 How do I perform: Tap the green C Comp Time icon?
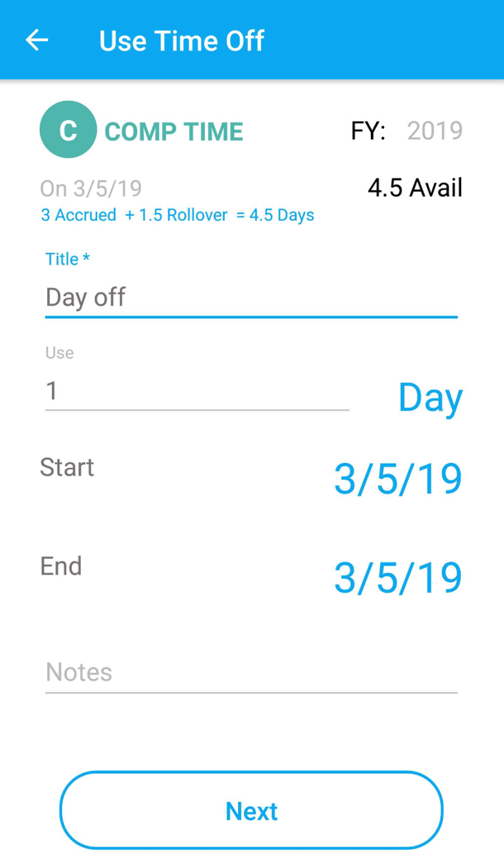click(x=69, y=129)
